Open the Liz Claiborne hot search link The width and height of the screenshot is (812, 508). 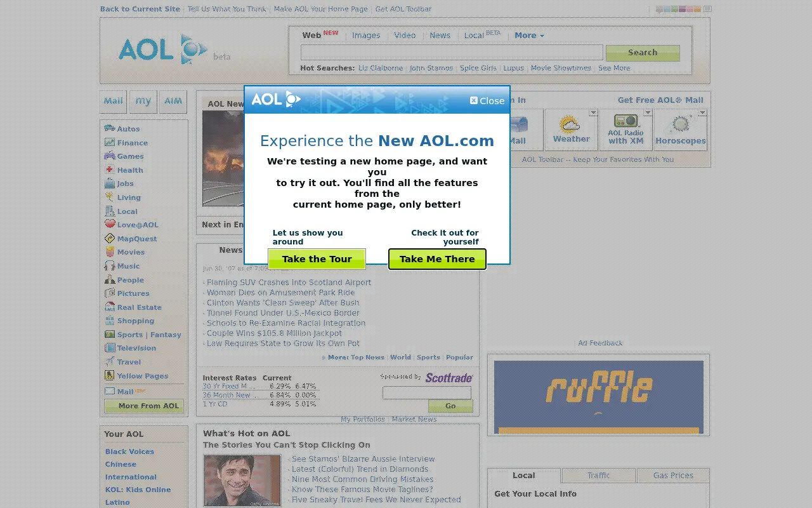tap(381, 68)
